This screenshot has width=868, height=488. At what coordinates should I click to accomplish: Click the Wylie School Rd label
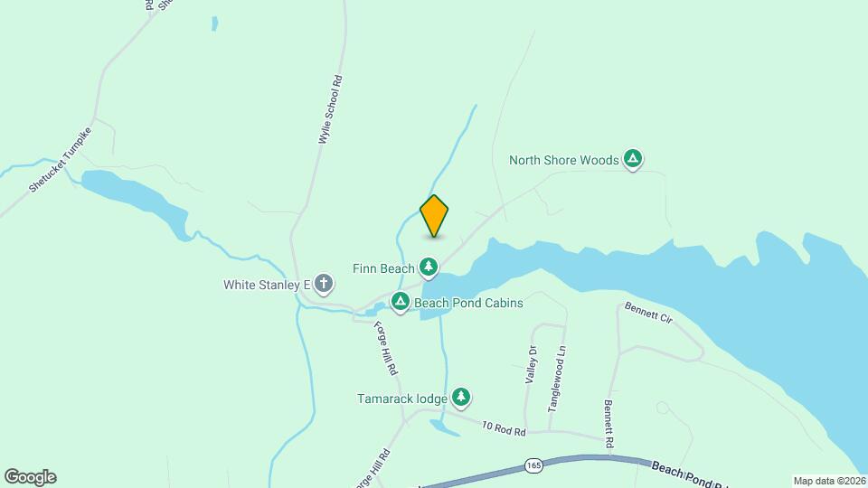tap(331, 109)
